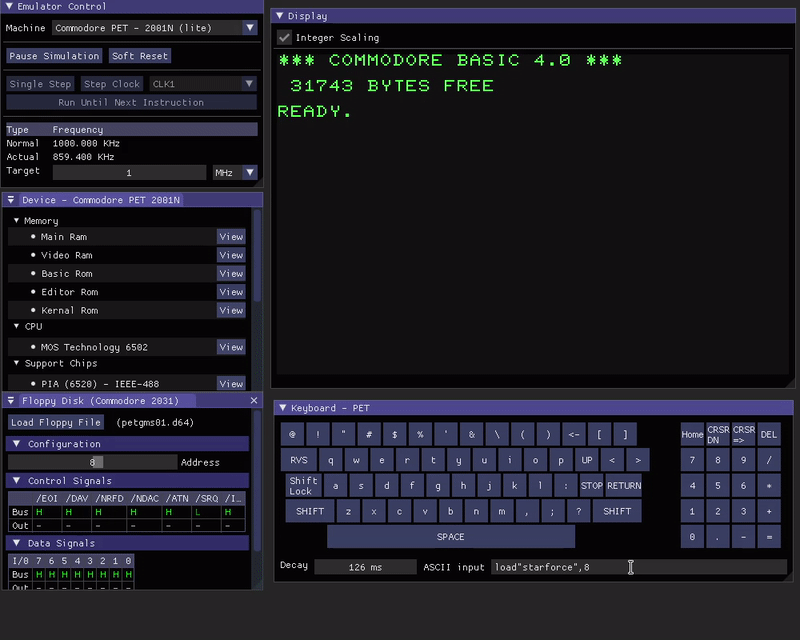The image size is (800, 640).
Task: Close the Floppy Disk panel
Action: click(x=254, y=401)
